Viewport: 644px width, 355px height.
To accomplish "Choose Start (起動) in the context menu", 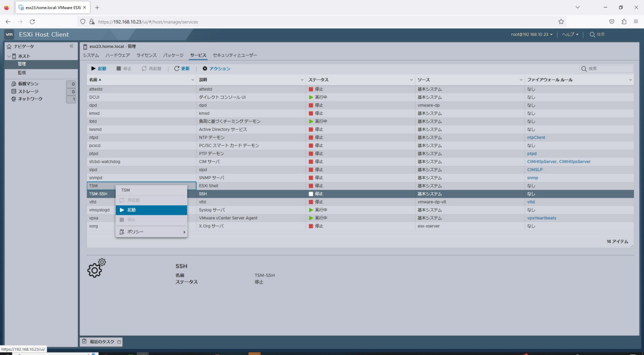I will point(151,210).
